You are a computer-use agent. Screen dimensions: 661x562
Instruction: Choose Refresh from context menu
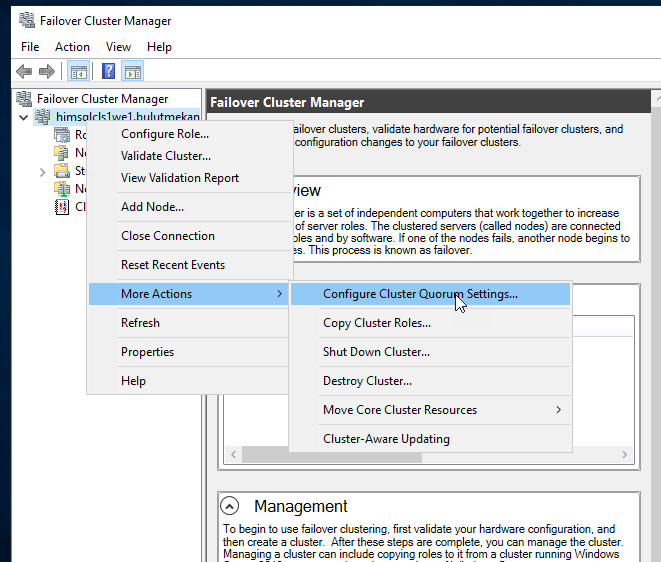(188, 323)
